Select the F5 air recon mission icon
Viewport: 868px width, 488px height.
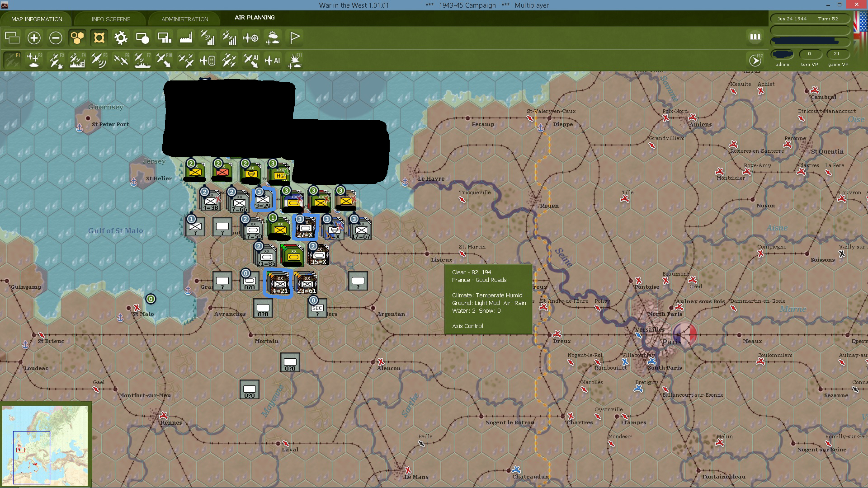click(x=99, y=60)
